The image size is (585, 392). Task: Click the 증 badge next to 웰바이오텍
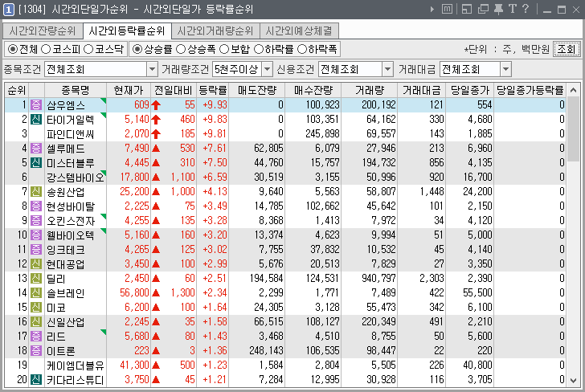tap(36, 235)
